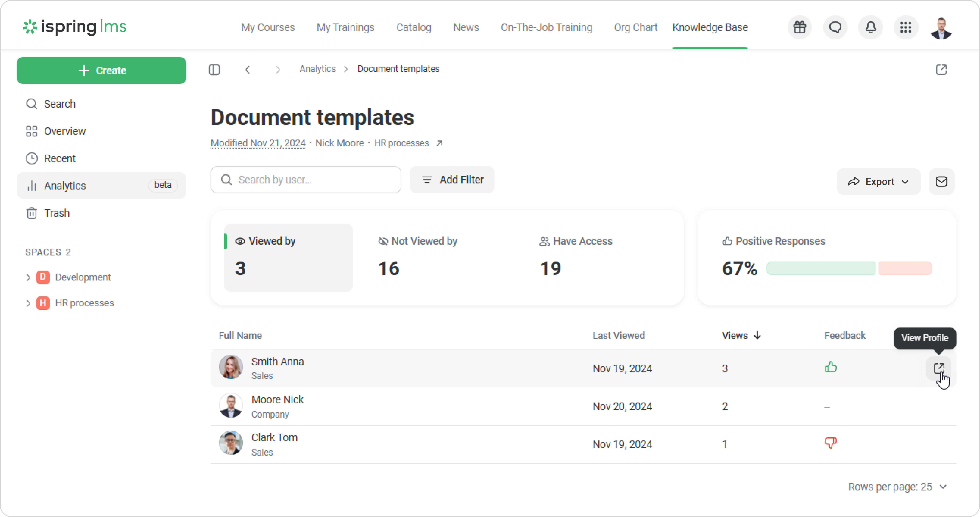Open Smith Anna's View Profile icon
The image size is (980, 517).
tap(939, 368)
